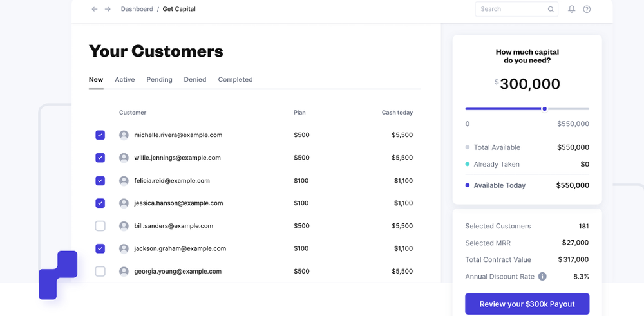Image resolution: width=644 pixels, height=316 pixels.
Task: Click jackson.graham@example.com email
Action: coord(180,248)
